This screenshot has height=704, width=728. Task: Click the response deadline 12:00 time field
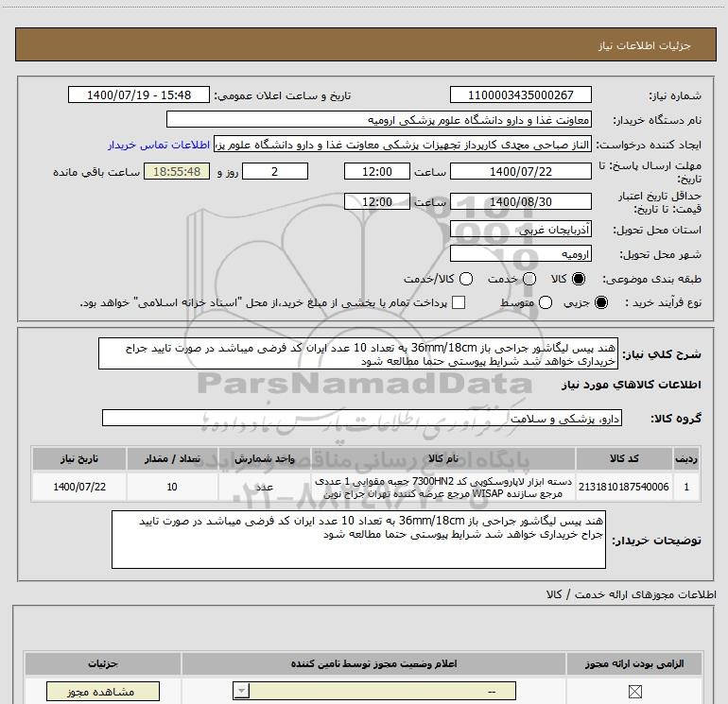click(x=377, y=171)
